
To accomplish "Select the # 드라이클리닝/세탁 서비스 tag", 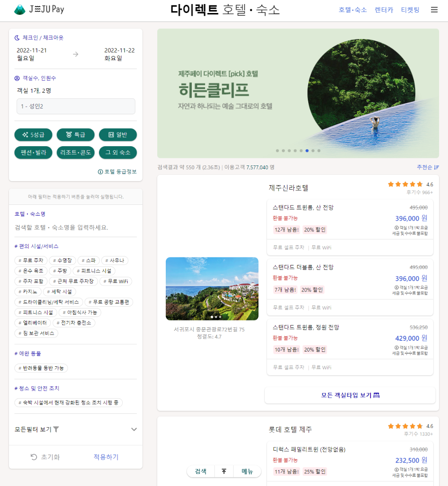I will pos(49,302).
